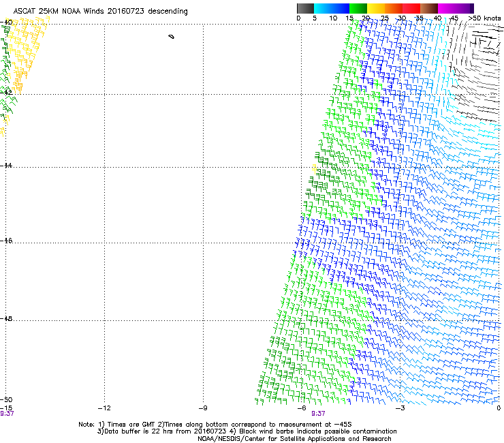Click the gray 0-5 knots legend swatch
The width and height of the screenshot is (504, 443).
tap(305, 8)
